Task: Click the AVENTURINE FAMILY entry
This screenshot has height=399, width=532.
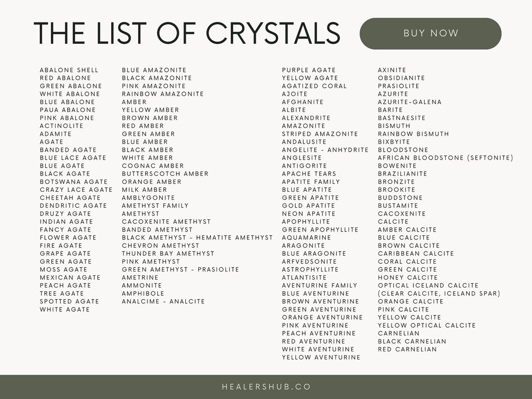Action: click(320, 286)
